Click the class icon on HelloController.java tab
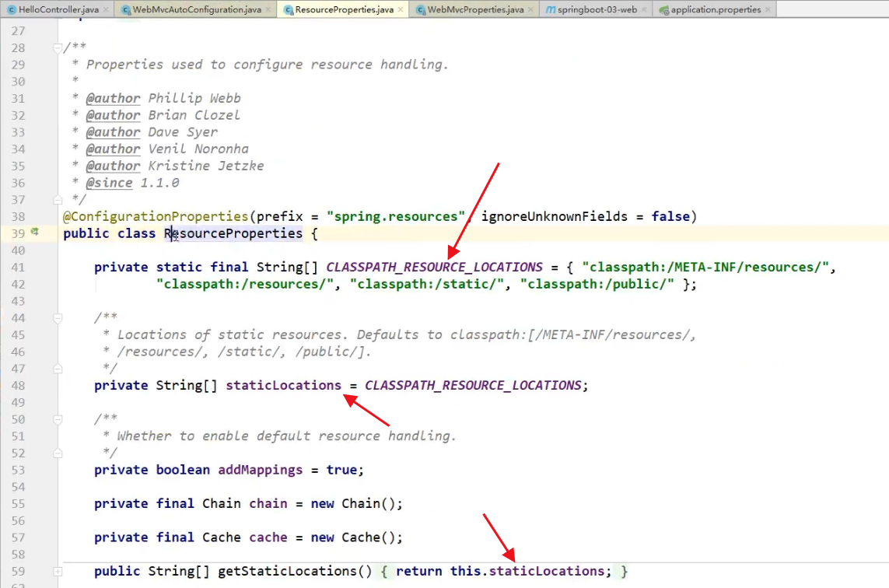The height and width of the screenshot is (588, 889). (x=12, y=9)
